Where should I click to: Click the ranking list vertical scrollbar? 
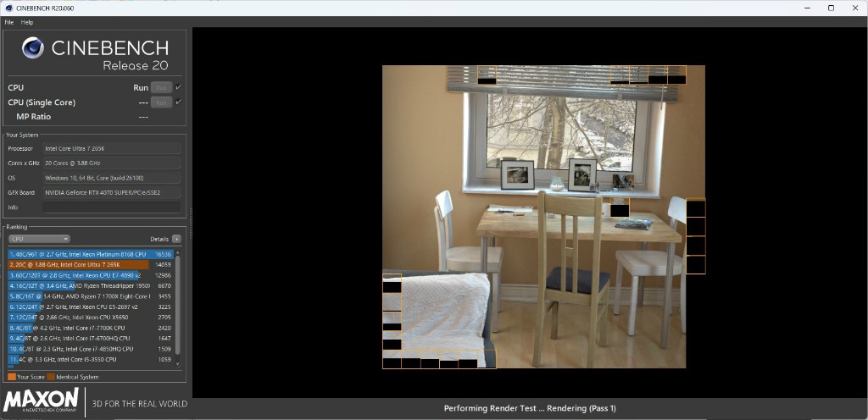coord(178,305)
